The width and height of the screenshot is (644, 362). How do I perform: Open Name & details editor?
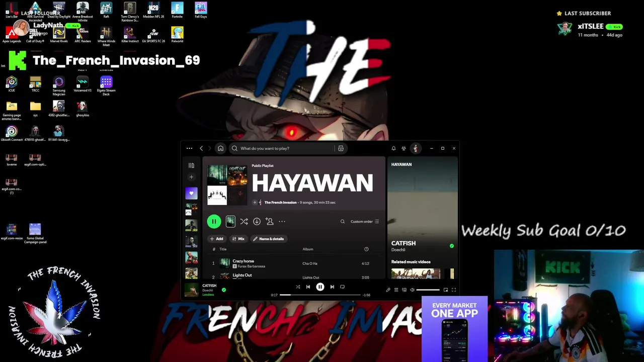pos(269,239)
